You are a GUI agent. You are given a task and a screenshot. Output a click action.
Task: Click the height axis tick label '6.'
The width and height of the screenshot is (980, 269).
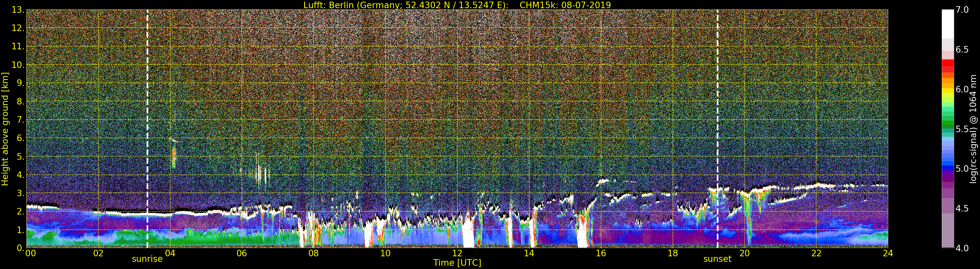(20, 138)
